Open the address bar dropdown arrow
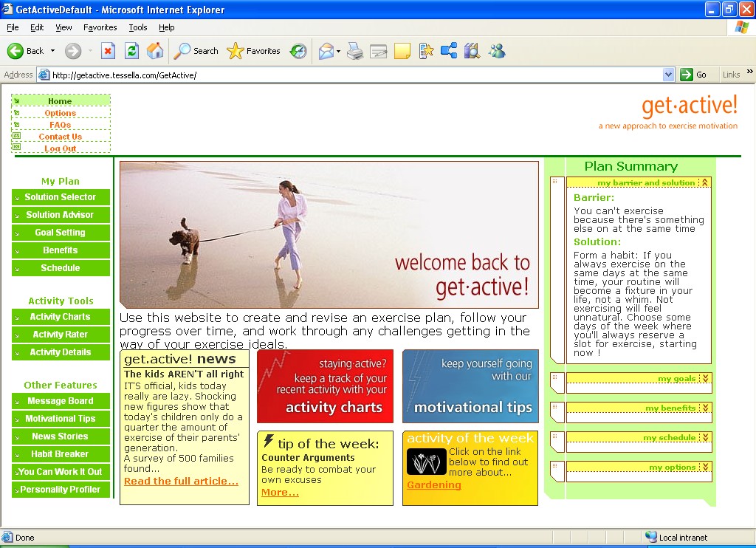 668,75
